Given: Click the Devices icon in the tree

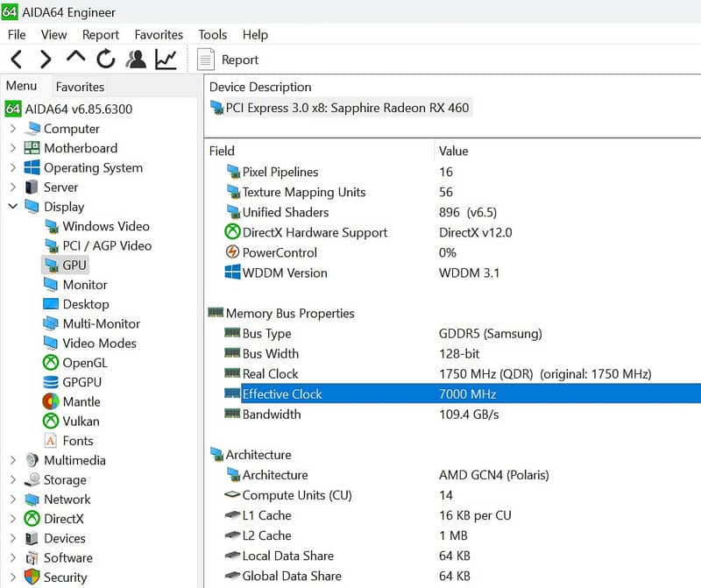Looking at the screenshot, I should click(x=32, y=538).
